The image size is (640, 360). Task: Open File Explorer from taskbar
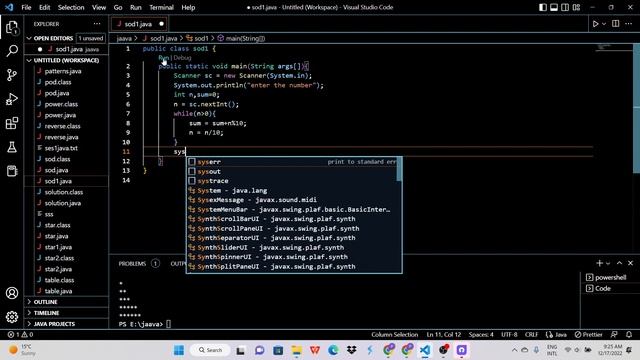click(297, 350)
